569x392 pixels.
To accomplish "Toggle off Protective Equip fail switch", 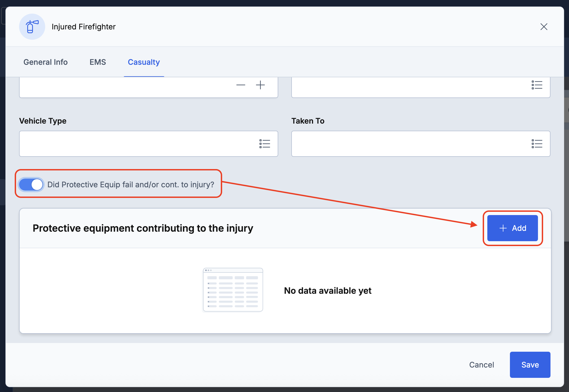I will coord(31,185).
